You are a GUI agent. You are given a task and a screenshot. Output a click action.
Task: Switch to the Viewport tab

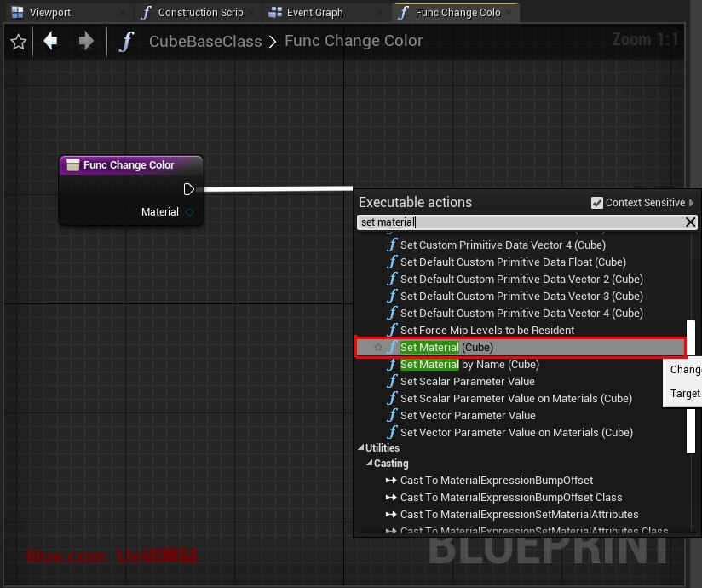pos(49,13)
